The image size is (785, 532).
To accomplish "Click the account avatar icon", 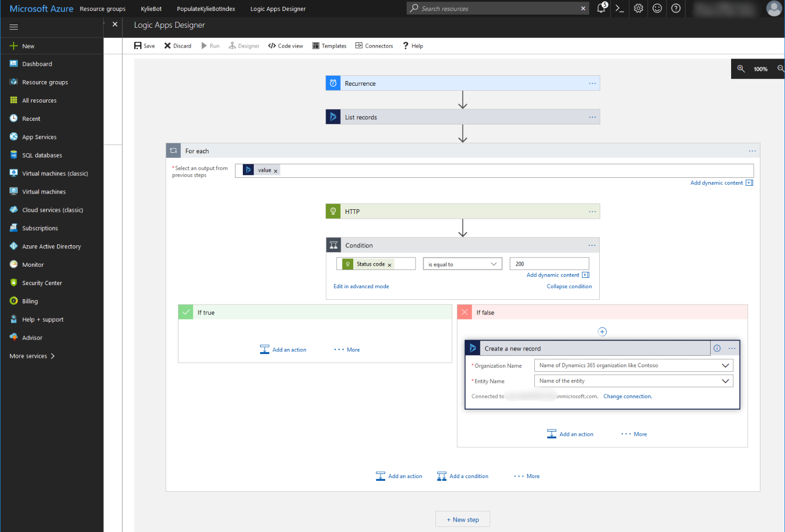I will click(774, 8).
